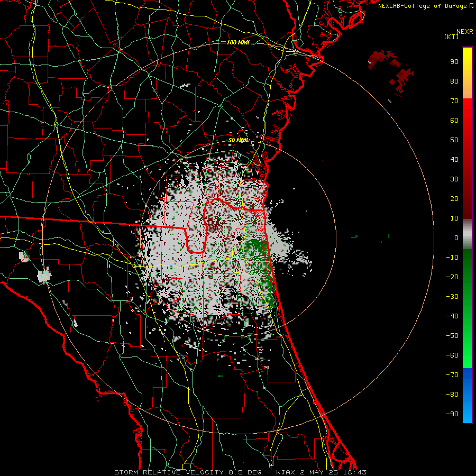Click the 70 value on velocity scale
Viewport: 476px width, 476px height.
454,101
